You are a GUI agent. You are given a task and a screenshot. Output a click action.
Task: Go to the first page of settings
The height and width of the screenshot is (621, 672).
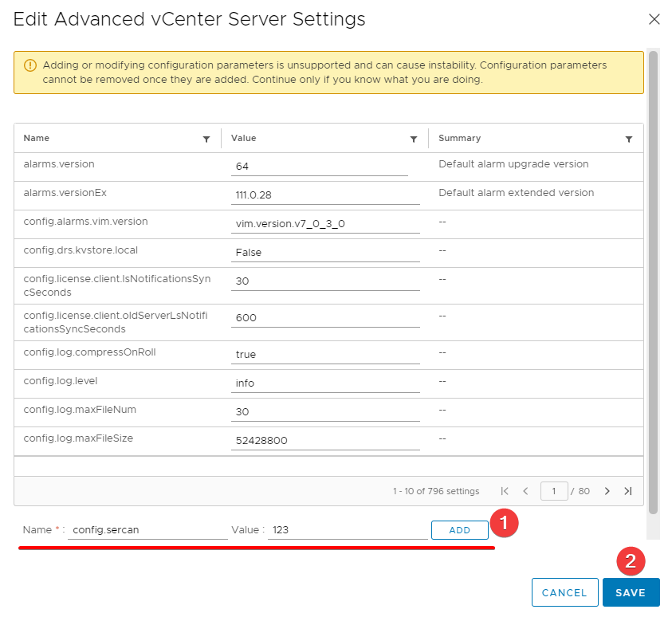505,491
